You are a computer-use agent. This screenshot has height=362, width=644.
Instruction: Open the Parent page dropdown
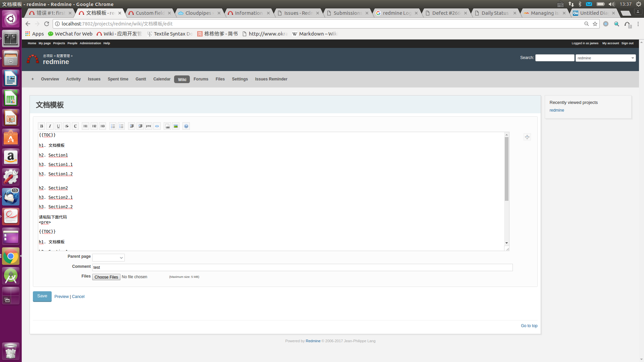[x=108, y=257]
